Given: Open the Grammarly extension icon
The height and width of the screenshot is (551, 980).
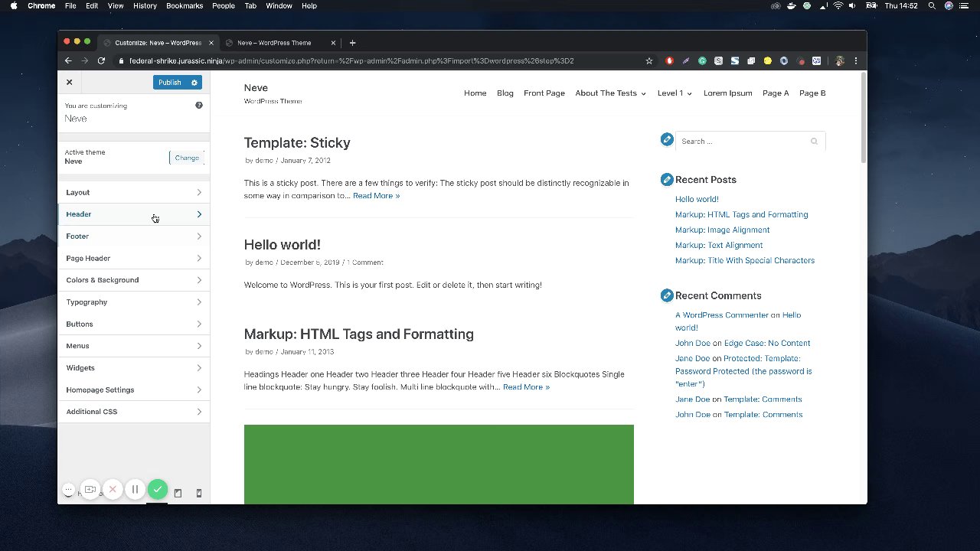Looking at the screenshot, I should tap(702, 60).
